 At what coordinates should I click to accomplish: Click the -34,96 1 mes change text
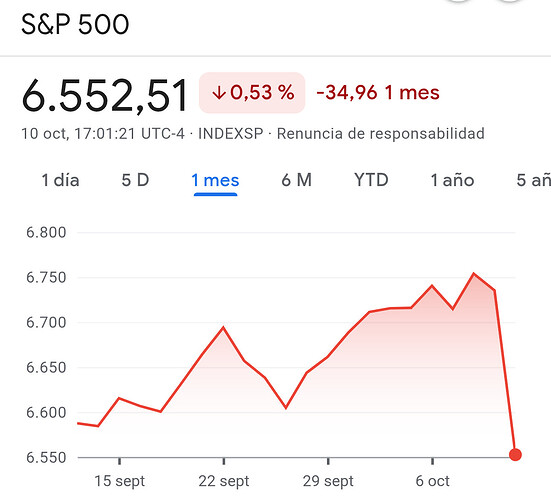[378, 93]
